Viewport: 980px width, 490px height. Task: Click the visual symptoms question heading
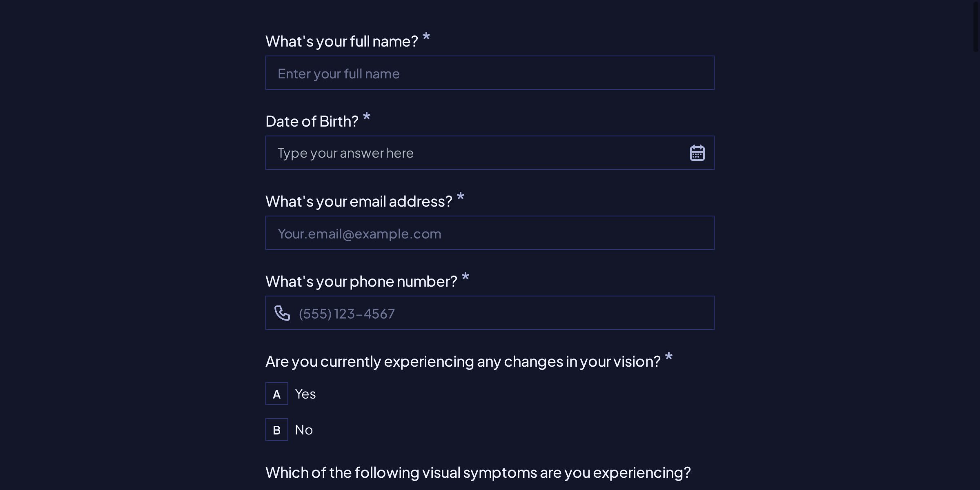click(x=478, y=472)
